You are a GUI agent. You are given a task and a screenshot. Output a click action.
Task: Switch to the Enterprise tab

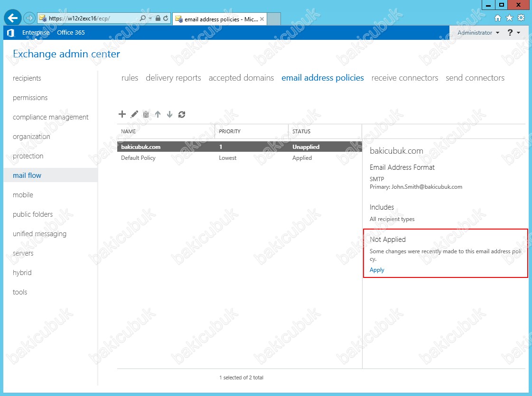tap(36, 33)
